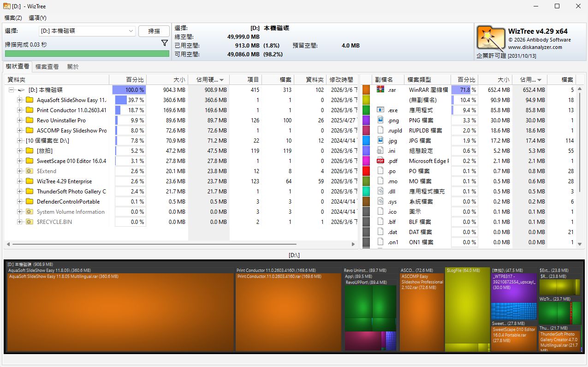Click the 360.6 MB size cell
Image resolution: width=588 pixels, height=367 pixels.
click(x=167, y=100)
